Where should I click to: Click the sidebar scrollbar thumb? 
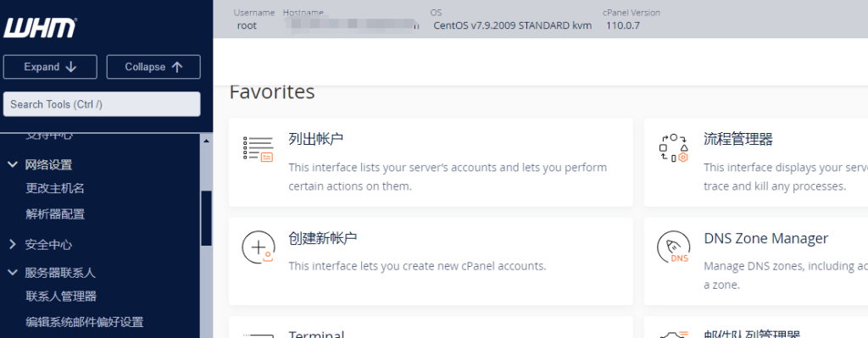point(207,218)
